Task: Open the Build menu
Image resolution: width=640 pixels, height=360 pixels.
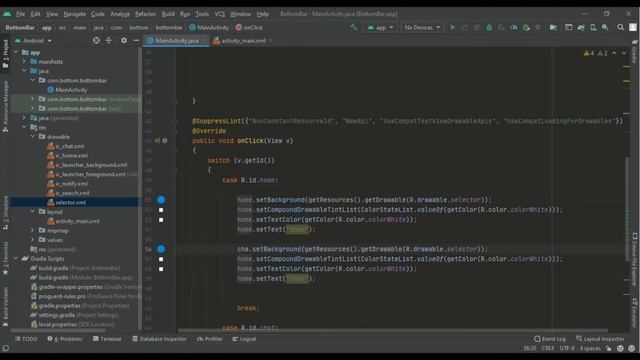Action: coord(168,14)
